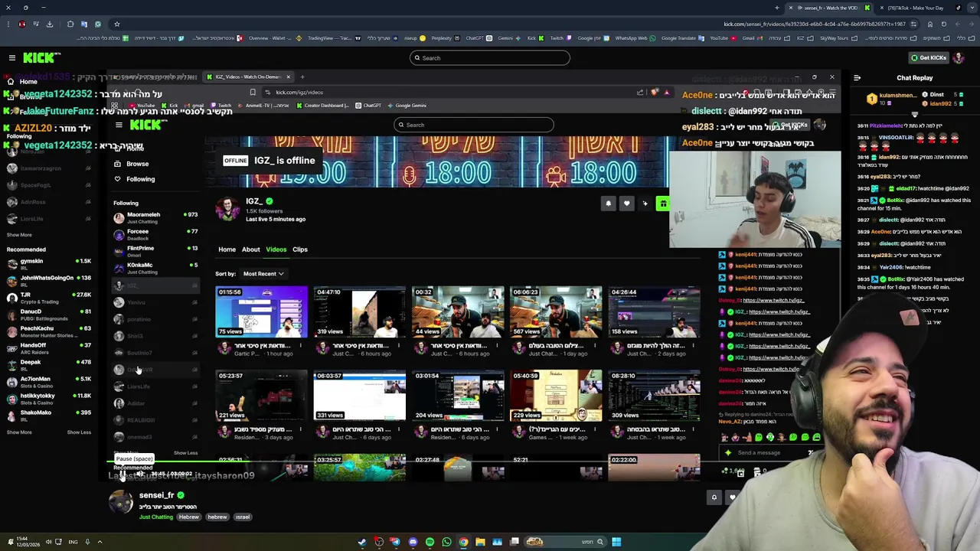This screenshot has width=980, height=551.
Task: Open gymskin in the Recommended channels
Action: (49, 264)
